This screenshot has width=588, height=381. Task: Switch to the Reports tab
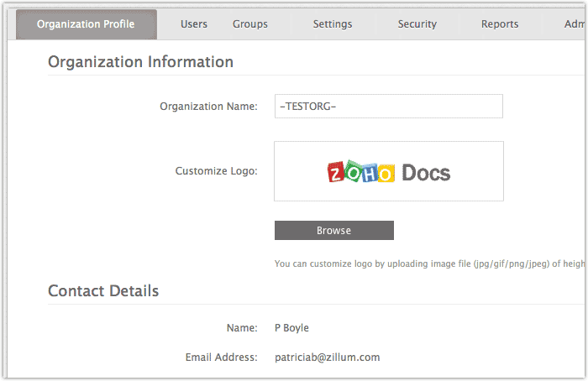(500, 24)
